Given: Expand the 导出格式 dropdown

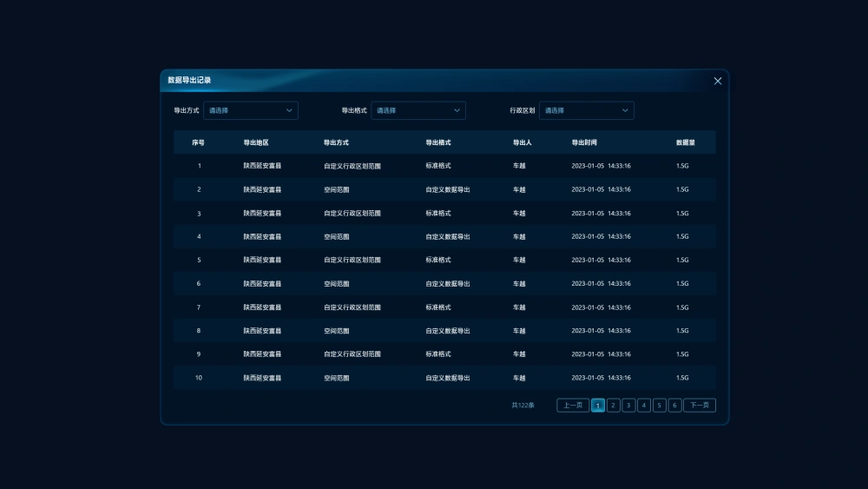Looking at the screenshot, I should tap(418, 110).
